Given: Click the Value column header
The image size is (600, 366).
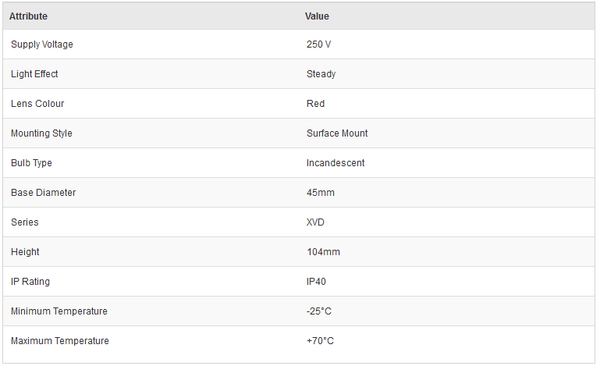Looking at the screenshot, I should pos(317,16).
